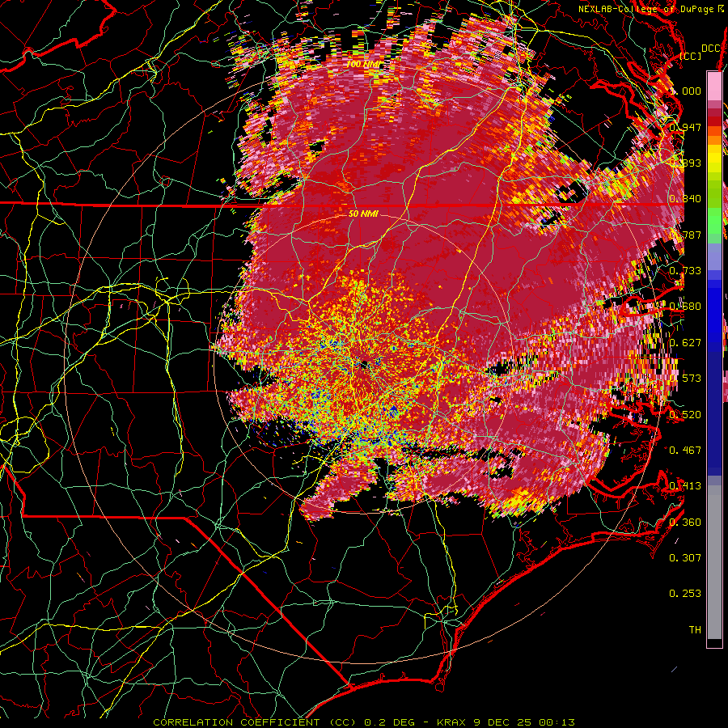Click the [CC] legend header
The image size is (728, 728).
click(691, 56)
